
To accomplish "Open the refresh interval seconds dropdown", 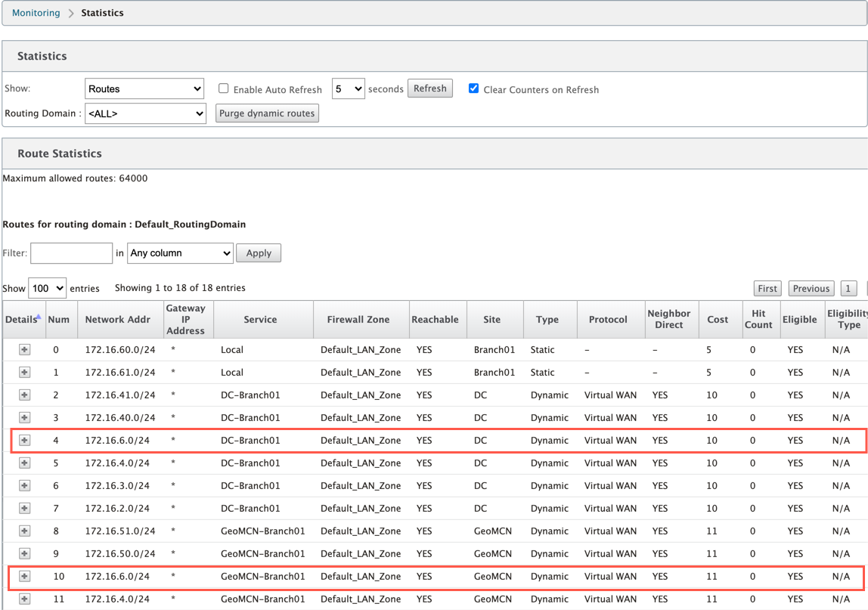I will (x=349, y=88).
